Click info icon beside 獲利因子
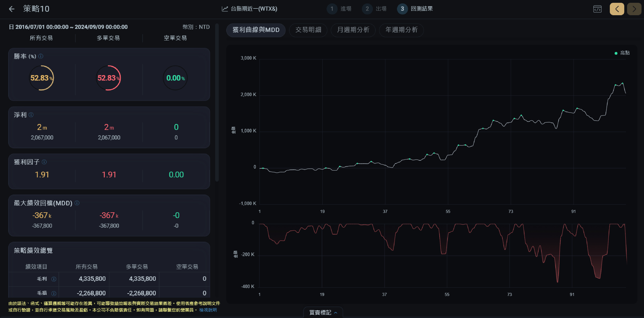Screen dimensions: 644x318 [44, 162]
